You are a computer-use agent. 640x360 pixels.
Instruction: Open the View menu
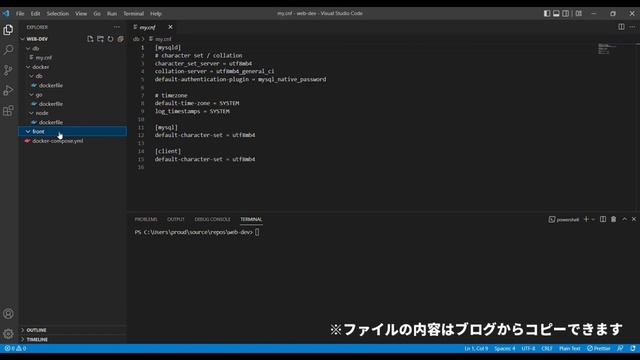(81, 13)
